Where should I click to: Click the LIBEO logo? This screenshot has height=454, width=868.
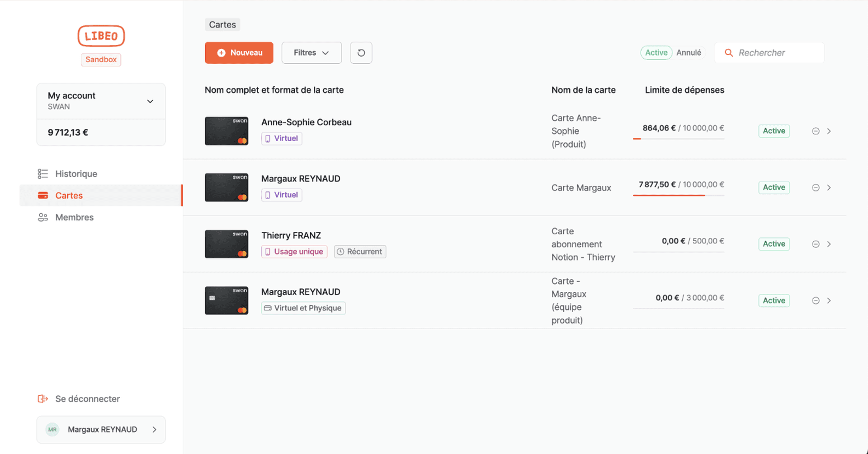click(x=101, y=36)
